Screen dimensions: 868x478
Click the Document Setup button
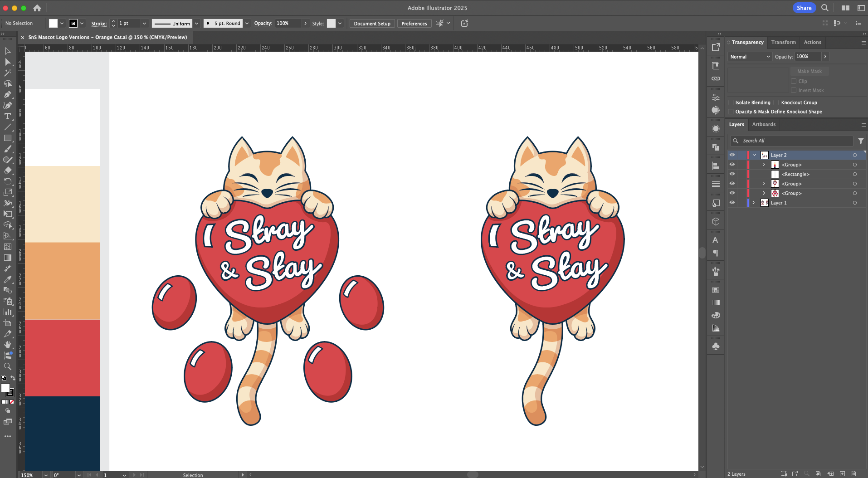372,24
